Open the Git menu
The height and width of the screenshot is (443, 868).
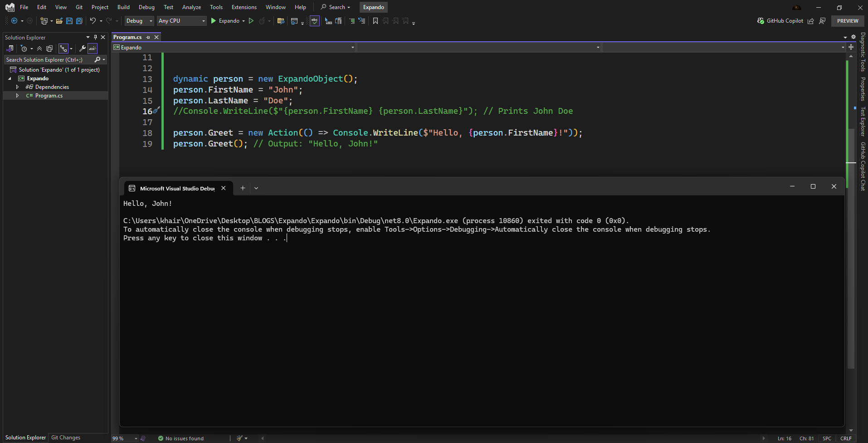pos(79,7)
